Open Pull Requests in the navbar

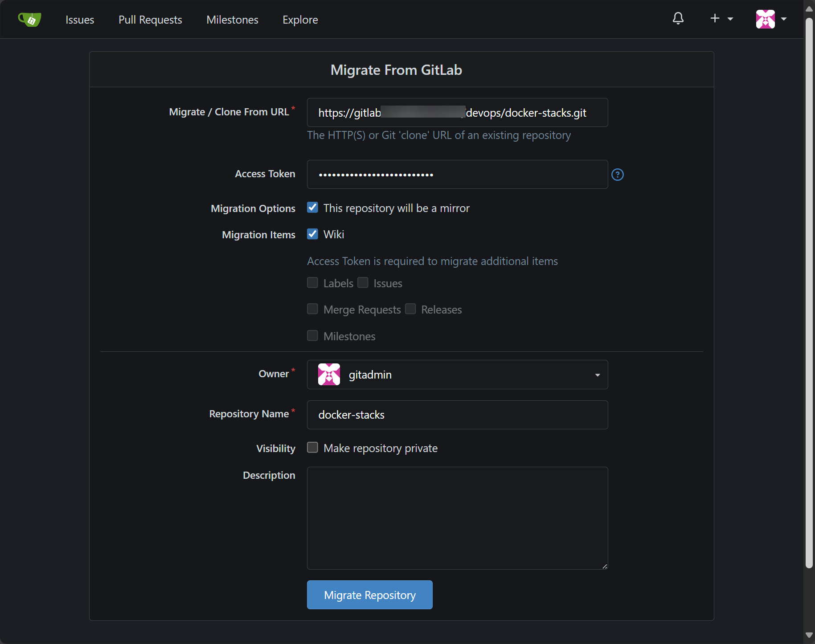pos(150,20)
